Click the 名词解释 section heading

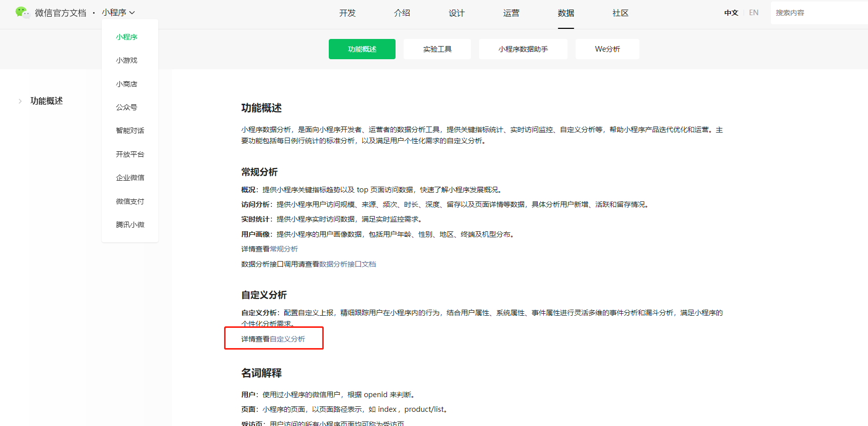(x=262, y=373)
